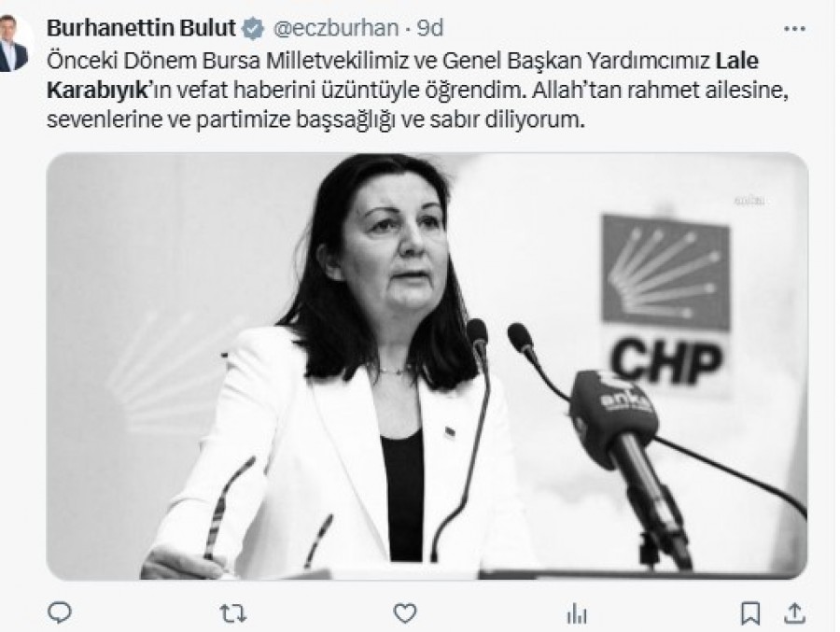
Task: Click the CHP logo in the photo
Action: coord(665,301)
